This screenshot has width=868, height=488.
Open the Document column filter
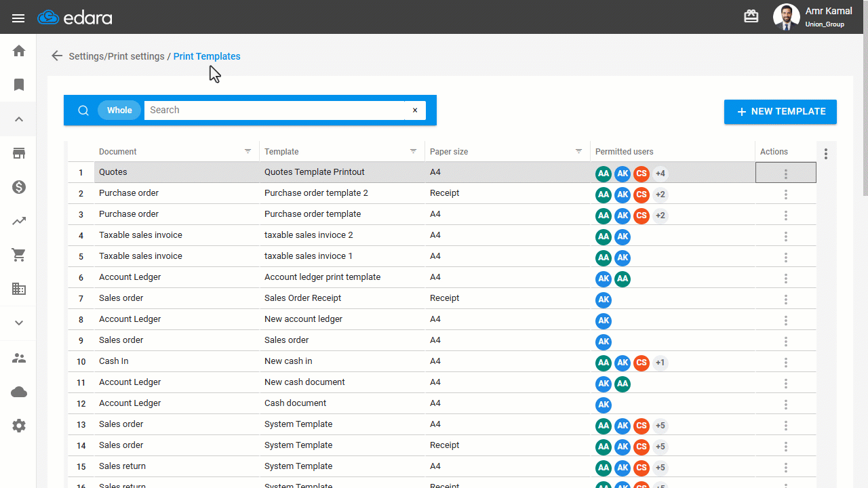248,151
